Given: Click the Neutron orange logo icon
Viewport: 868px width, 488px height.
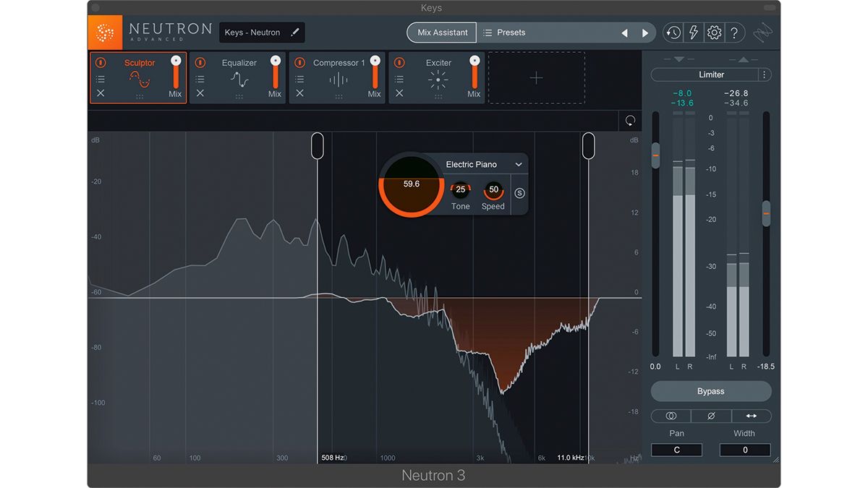Looking at the screenshot, I should click(x=105, y=33).
